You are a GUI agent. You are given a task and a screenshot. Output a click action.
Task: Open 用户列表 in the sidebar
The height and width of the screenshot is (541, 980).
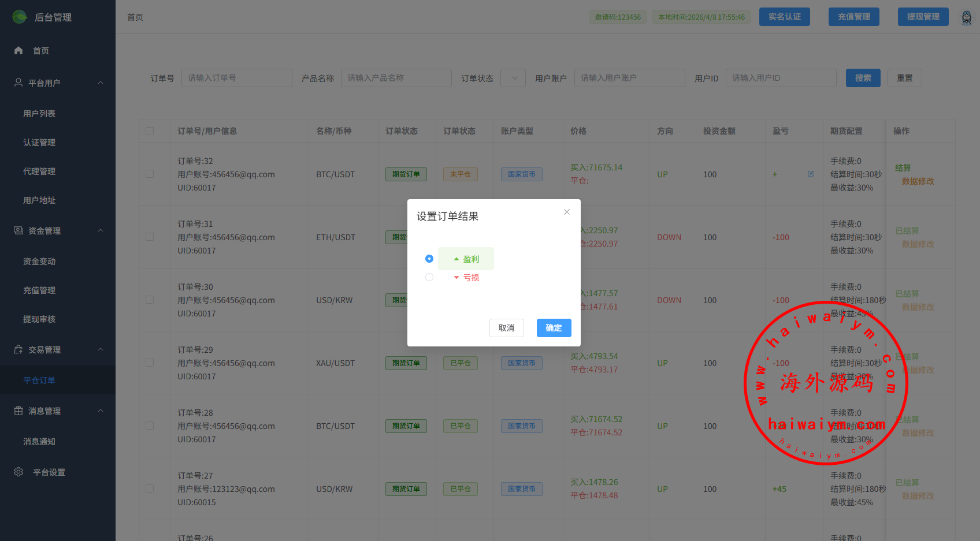coord(39,114)
